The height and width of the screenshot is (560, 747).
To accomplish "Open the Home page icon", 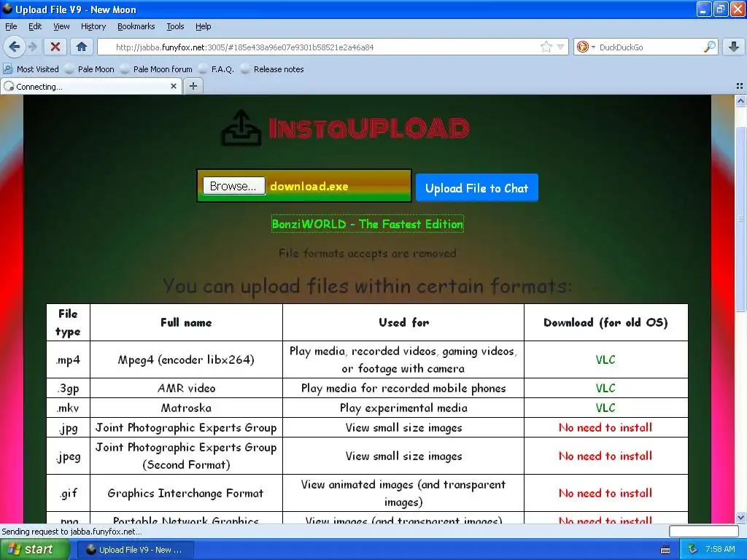I will coord(82,47).
